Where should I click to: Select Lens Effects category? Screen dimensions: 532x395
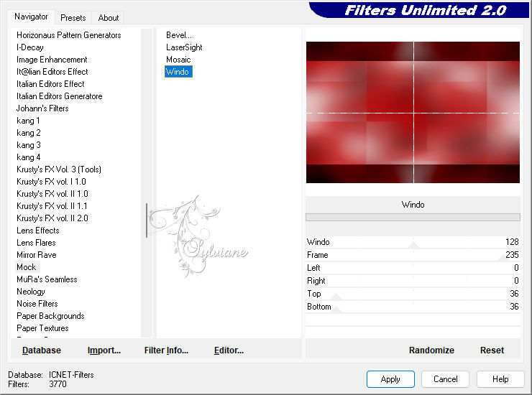(x=37, y=231)
